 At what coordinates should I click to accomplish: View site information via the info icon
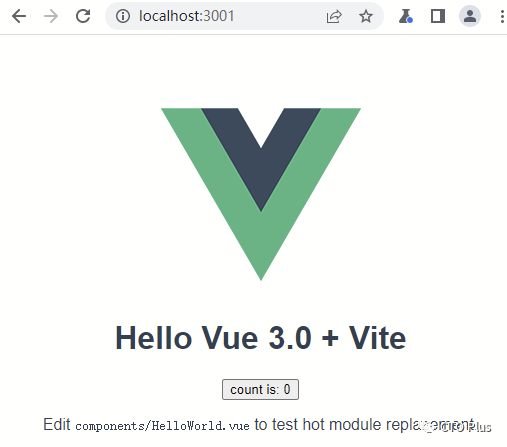click(123, 16)
